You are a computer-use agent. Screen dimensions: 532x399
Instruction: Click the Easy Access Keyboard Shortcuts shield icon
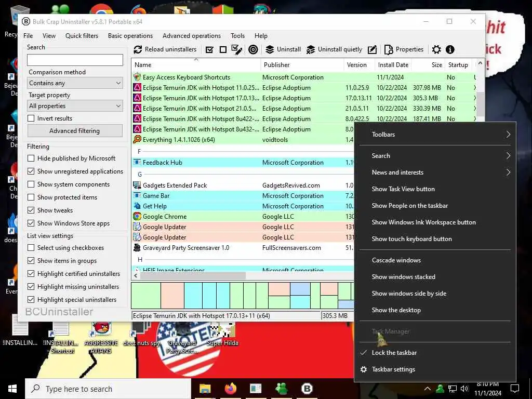click(x=137, y=77)
